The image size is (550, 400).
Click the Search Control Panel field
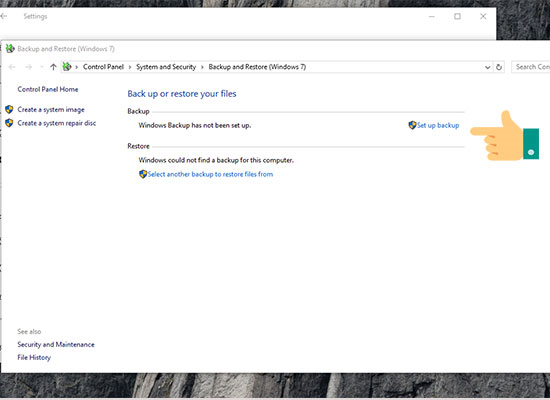pyautogui.click(x=531, y=67)
